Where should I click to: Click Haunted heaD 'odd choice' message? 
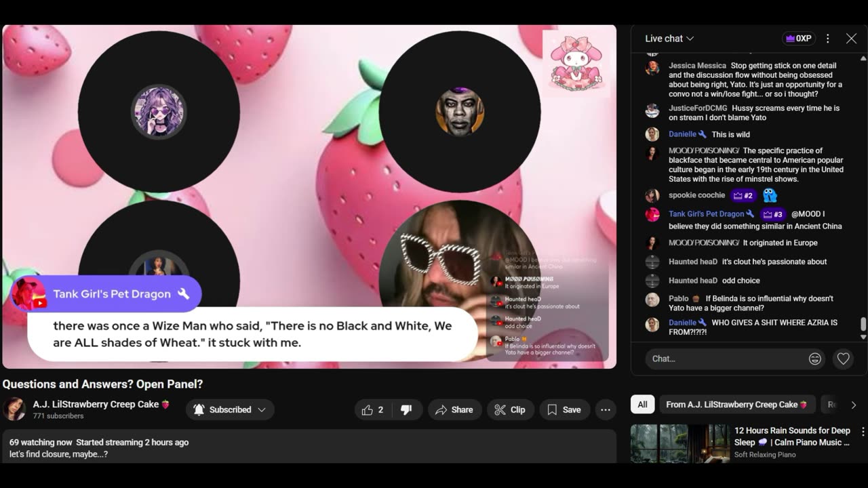pyautogui.click(x=741, y=281)
